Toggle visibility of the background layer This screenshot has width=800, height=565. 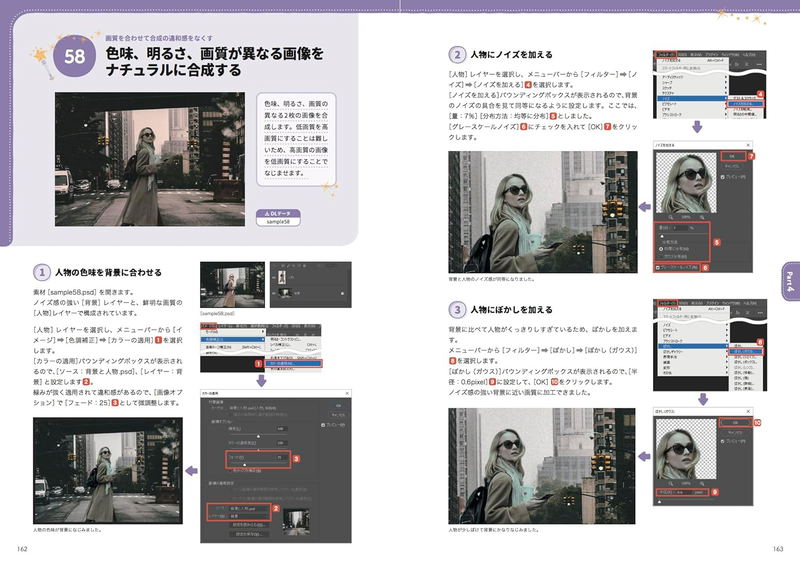tap(274, 293)
